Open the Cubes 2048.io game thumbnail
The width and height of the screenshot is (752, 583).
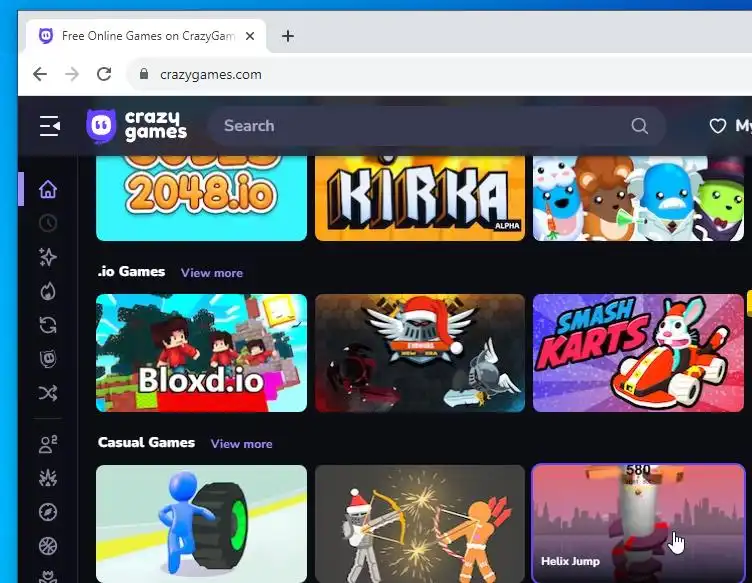[201, 198]
